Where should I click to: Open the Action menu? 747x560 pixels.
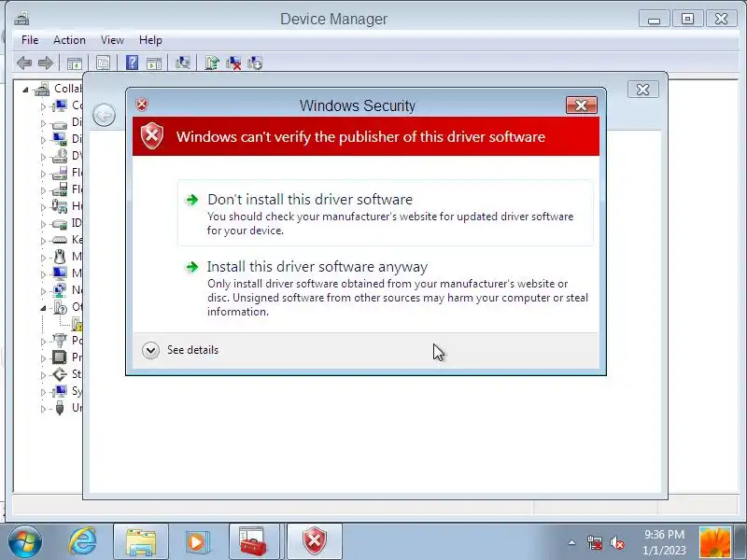point(69,40)
